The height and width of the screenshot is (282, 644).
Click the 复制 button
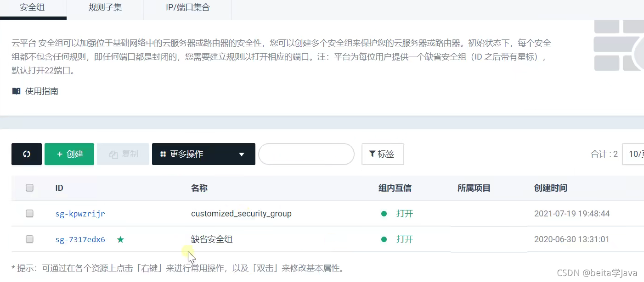click(x=123, y=154)
